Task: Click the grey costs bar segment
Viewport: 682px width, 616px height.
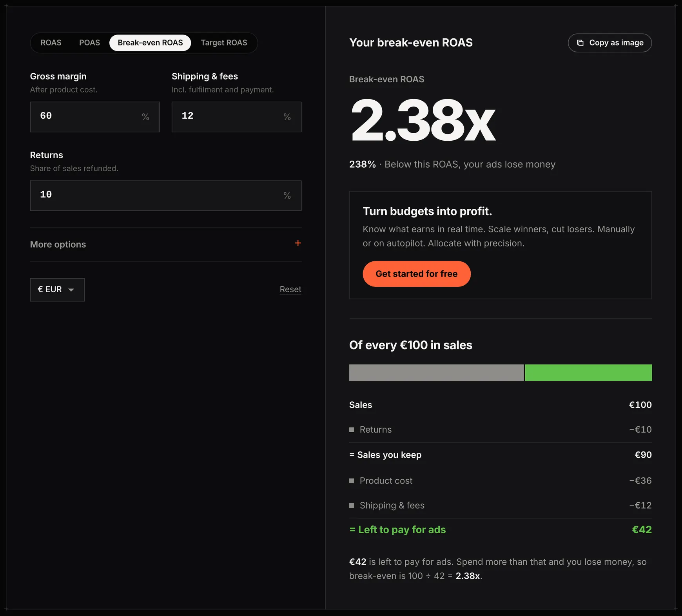Action: click(436, 373)
